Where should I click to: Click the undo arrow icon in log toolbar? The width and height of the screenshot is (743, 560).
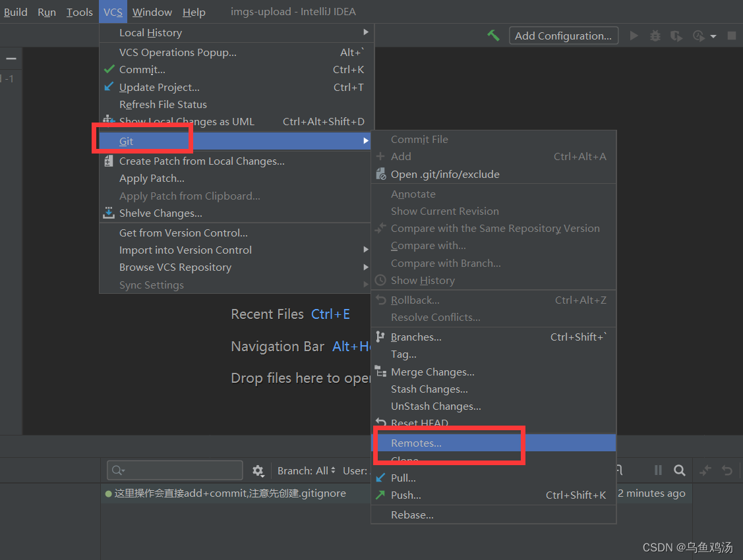point(727,470)
